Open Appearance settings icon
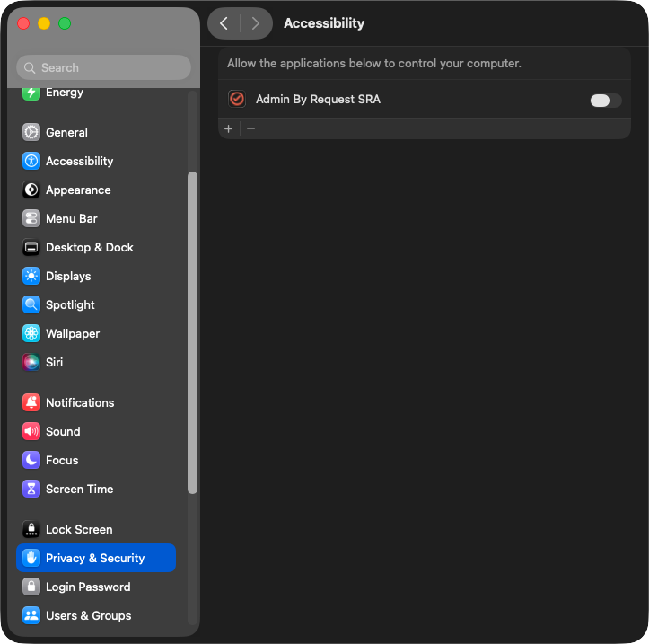649x644 pixels. [31, 190]
